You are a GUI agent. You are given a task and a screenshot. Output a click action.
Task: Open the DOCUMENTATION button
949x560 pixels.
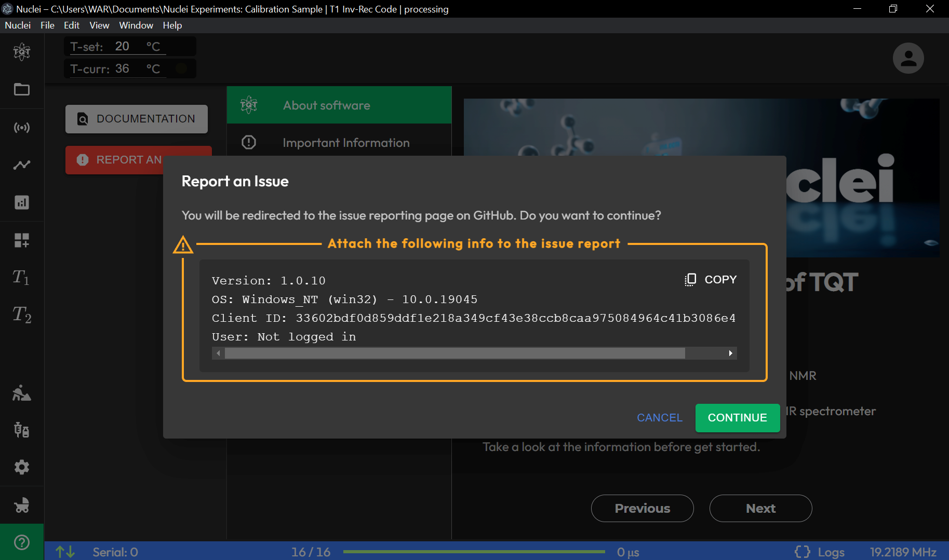click(137, 119)
